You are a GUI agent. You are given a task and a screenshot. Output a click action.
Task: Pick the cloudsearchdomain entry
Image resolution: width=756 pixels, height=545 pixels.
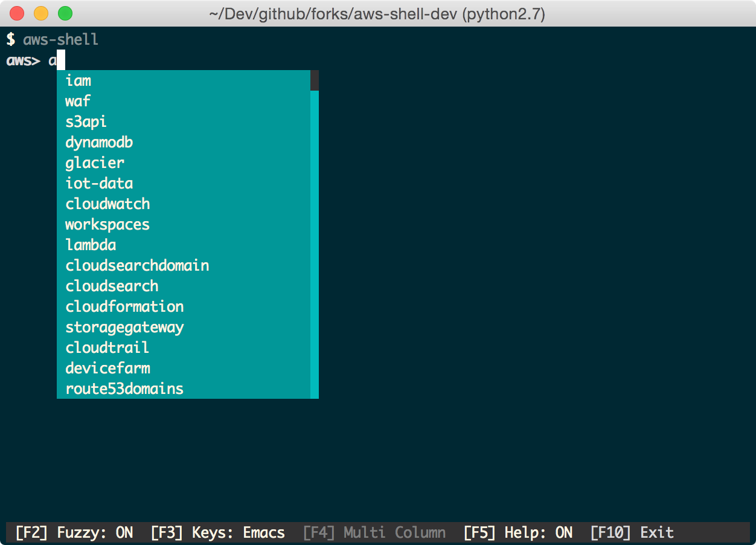(184, 265)
